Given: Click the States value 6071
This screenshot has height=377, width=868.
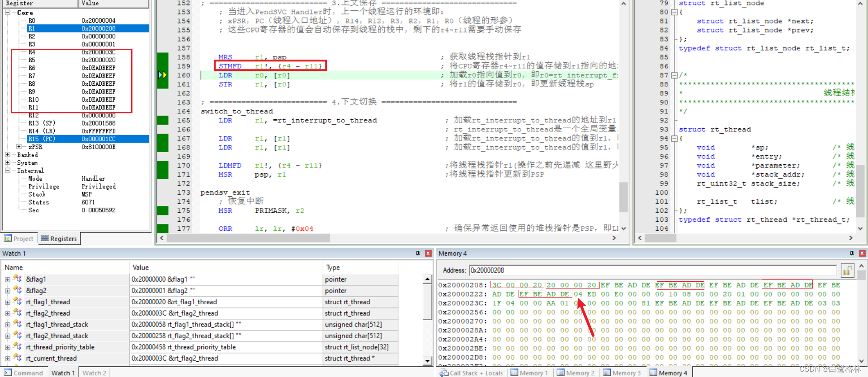Looking at the screenshot, I should pos(88,202).
